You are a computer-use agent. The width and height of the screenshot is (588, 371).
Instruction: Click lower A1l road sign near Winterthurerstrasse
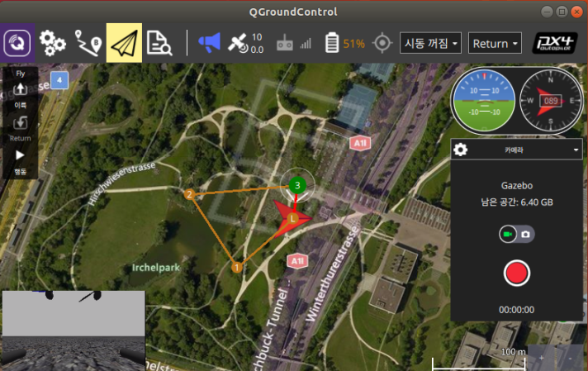(x=297, y=261)
